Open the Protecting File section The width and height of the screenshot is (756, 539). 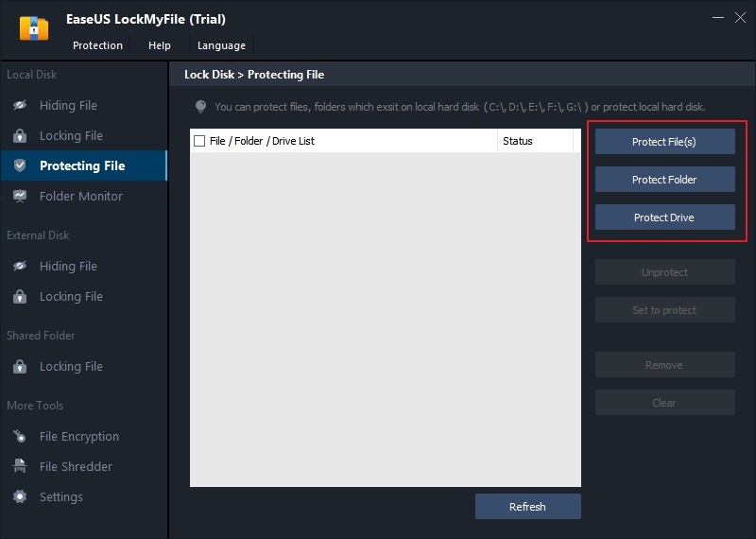(84, 165)
